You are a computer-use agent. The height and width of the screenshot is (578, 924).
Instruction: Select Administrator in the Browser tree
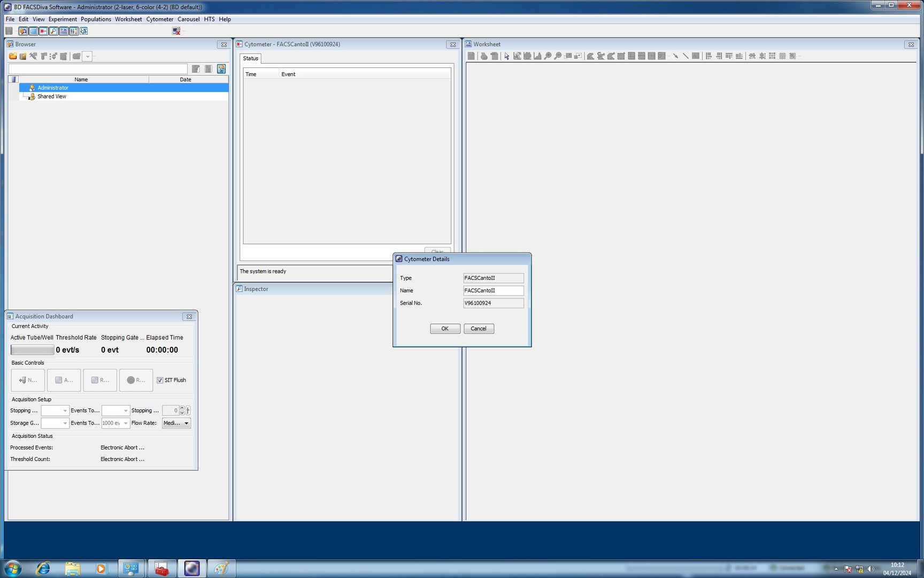pyautogui.click(x=52, y=88)
